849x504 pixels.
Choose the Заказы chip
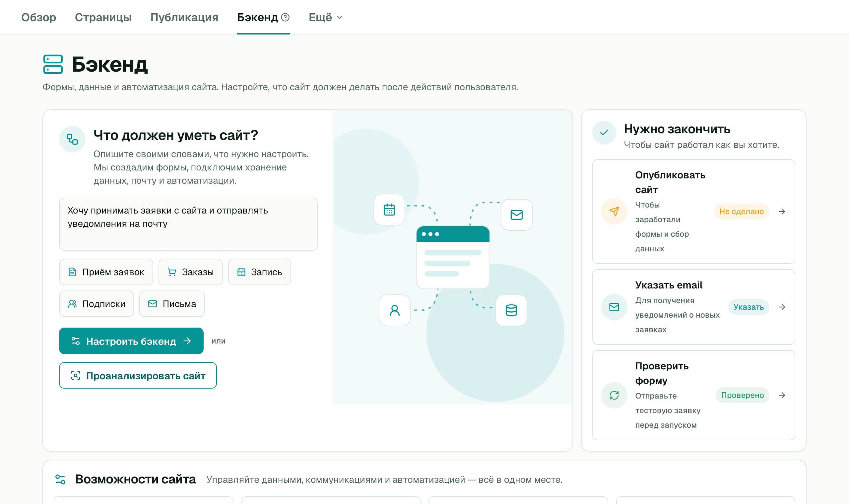(x=190, y=272)
